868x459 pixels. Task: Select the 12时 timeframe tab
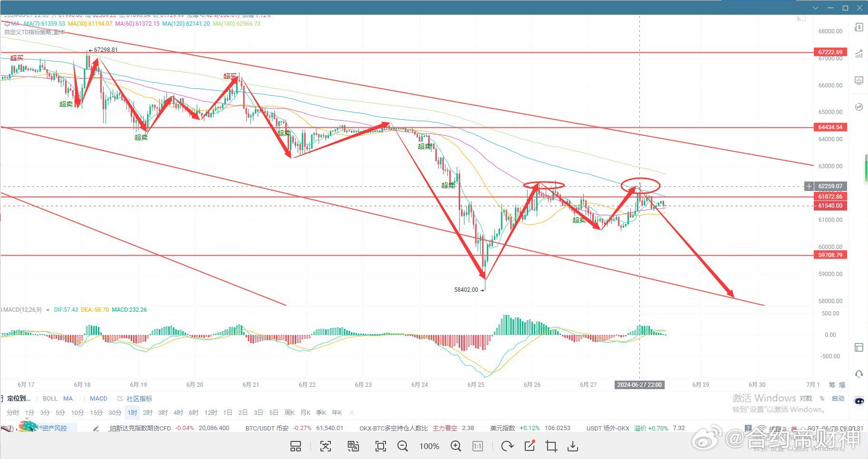(x=211, y=412)
